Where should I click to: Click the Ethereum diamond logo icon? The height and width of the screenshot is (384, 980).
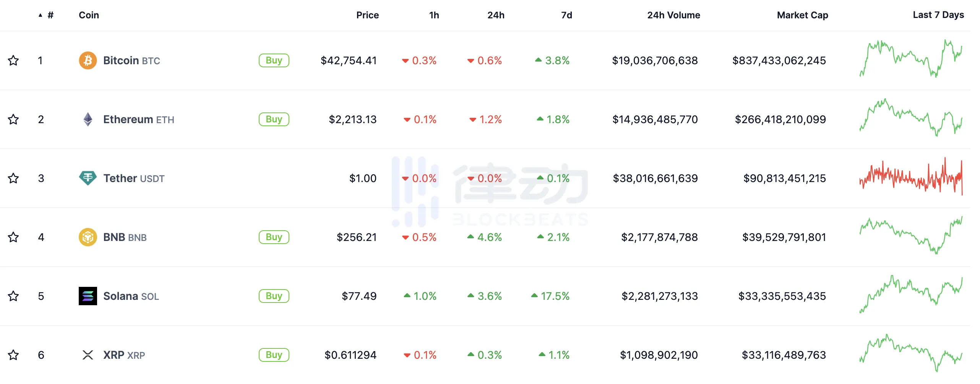(x=88, y=119)
